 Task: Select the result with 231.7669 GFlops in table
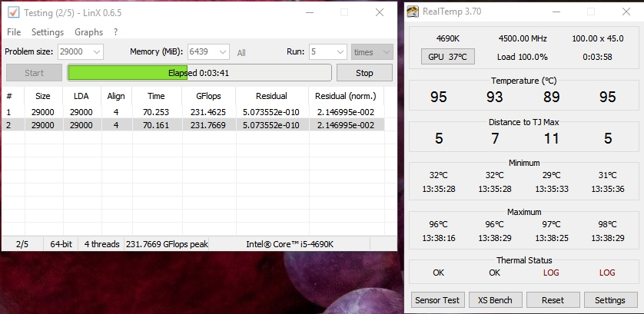click(x=193, y=125)
